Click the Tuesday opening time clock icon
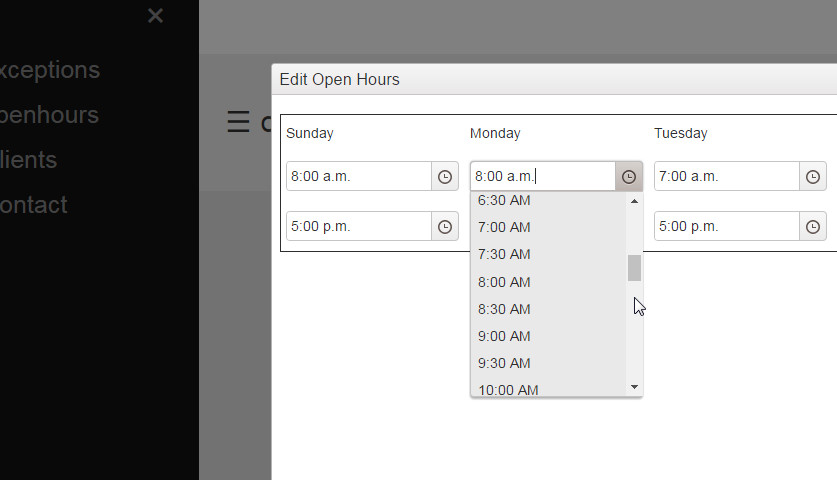Image resolution: width=837 pixels, height=480 pixels. tap(813, 177)
